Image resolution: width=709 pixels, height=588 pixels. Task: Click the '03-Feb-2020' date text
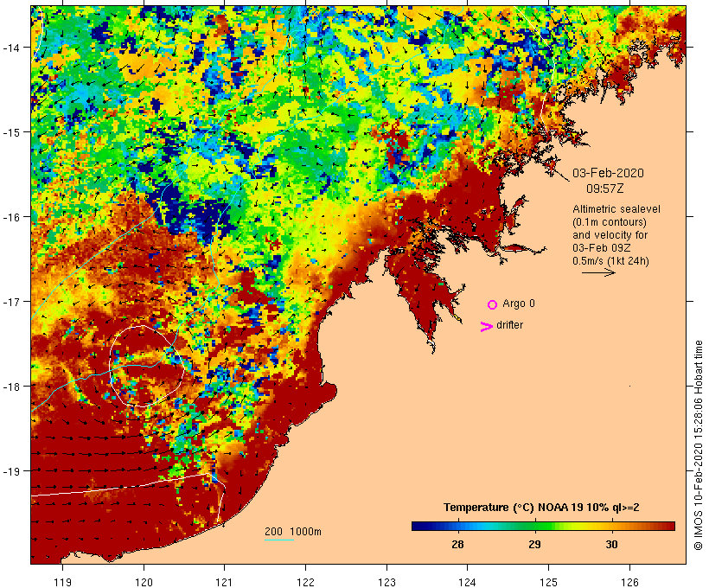(x=608, y=173)
